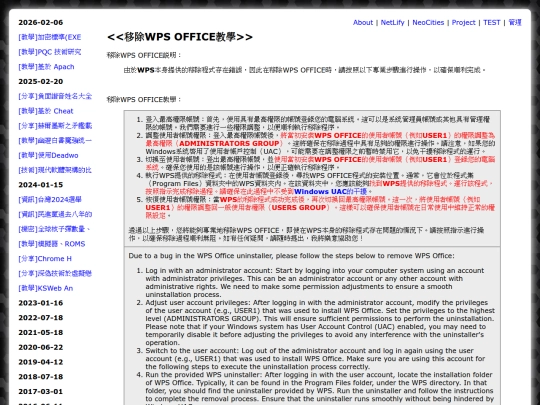Image resolution: width=540 pixels, height=405 pixels.
Task: Click the blue Windows UAC text
Action: point(320,191)
